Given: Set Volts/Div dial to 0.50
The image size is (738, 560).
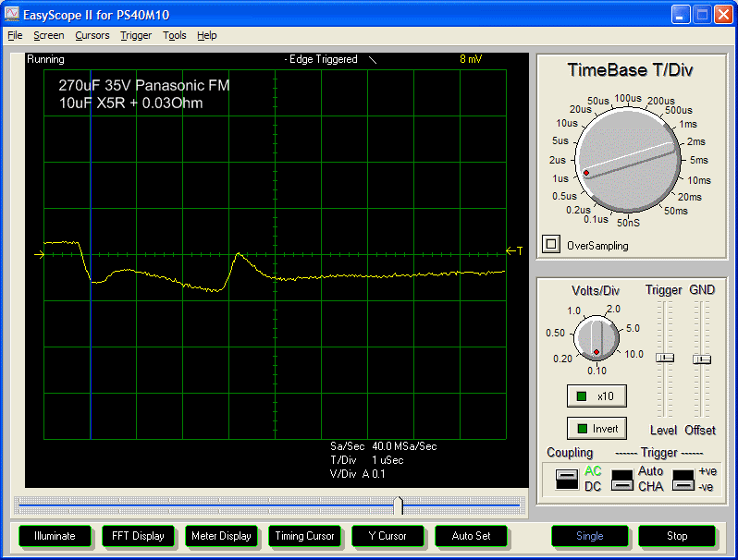Looking at the screenshot, I should pos(555,333).
